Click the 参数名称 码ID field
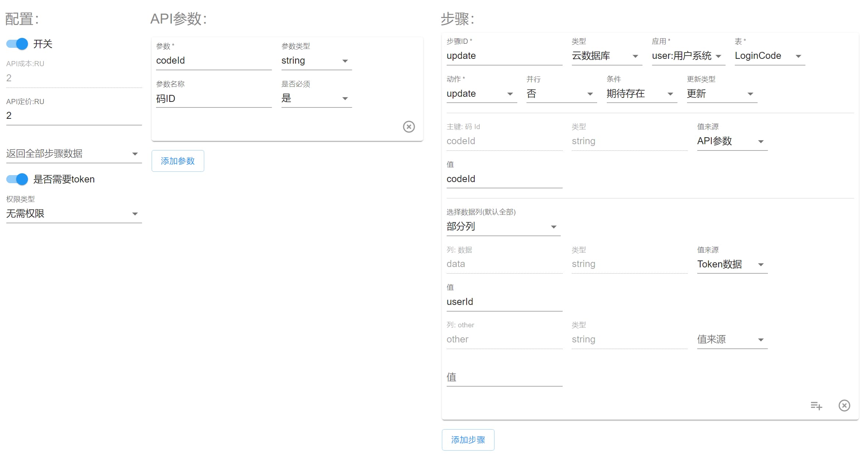The image size is (868, 455). [213, 99]
